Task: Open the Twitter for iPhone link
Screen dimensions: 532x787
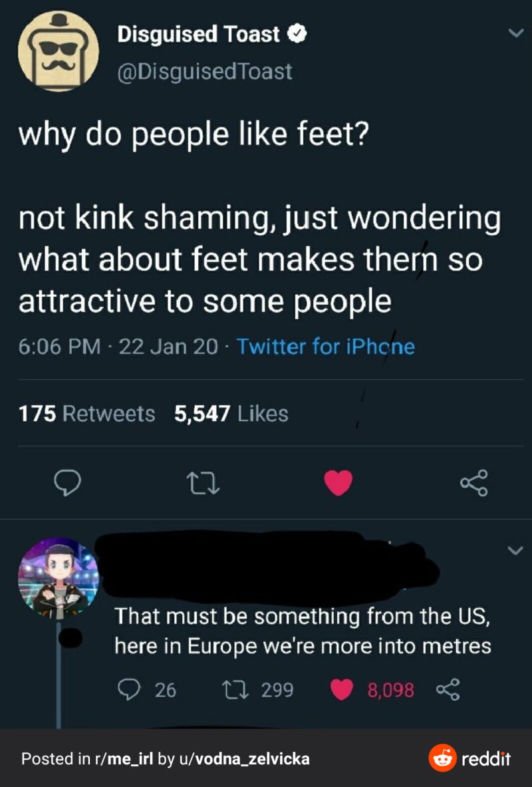Action: click(325, 347)
